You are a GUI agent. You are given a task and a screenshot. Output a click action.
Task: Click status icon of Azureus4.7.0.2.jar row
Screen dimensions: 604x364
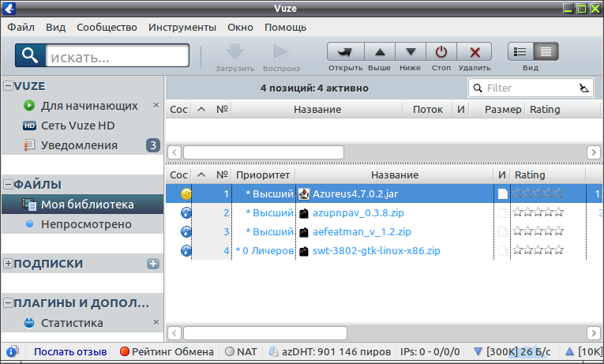(x=186, y=193)
